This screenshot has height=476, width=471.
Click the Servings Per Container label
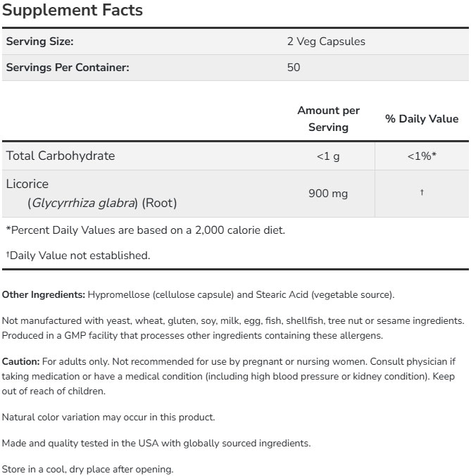[68, 68]
